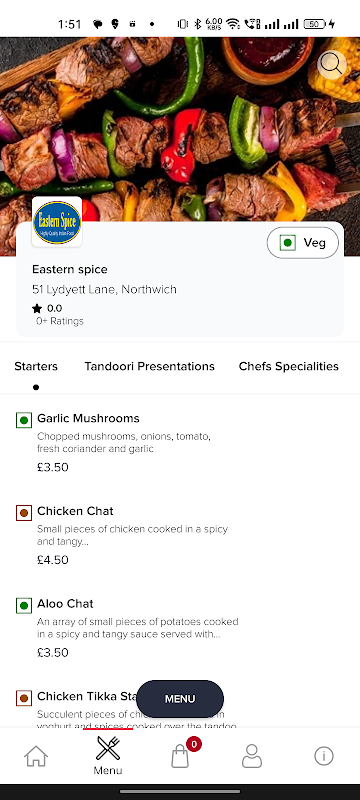This screenshot has width=360, height=800.
Task: Tap the search magnifier icon
Action: pyautogui.click(x=332, y=65)
